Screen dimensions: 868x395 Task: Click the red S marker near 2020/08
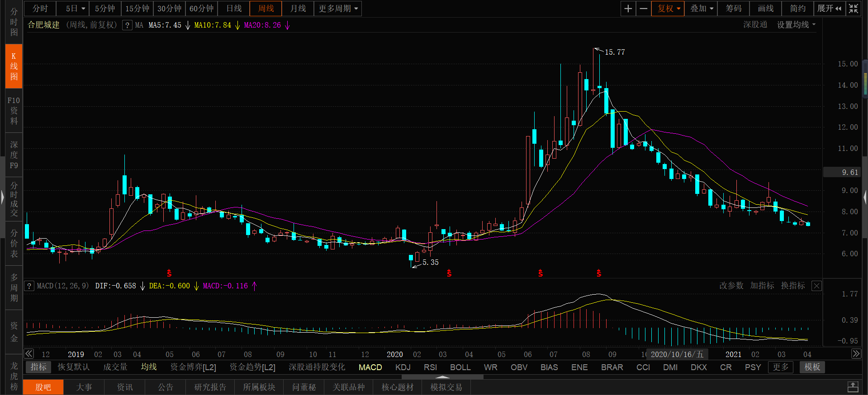click(599, 273)
